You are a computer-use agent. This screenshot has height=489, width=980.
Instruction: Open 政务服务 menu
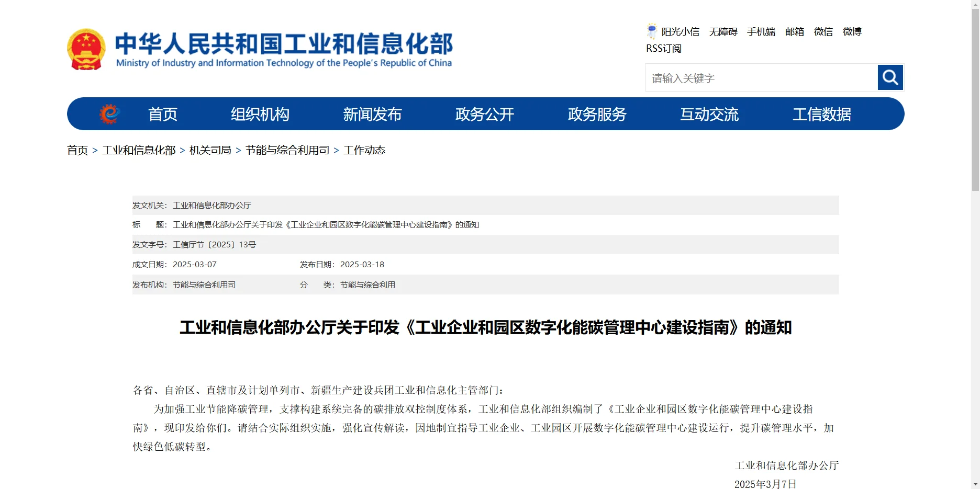pos(596,114)
